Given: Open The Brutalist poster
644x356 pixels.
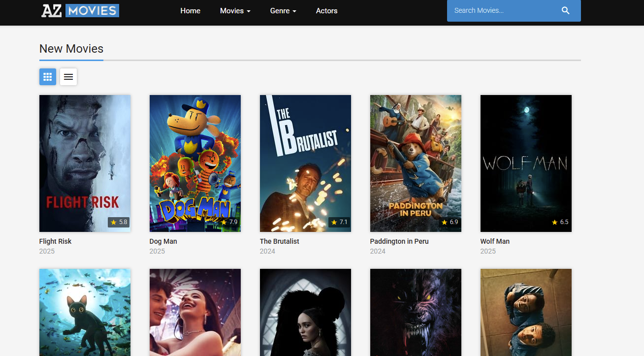Looking at the screenshot, I should pyautogui.click(x=305, y=163).
